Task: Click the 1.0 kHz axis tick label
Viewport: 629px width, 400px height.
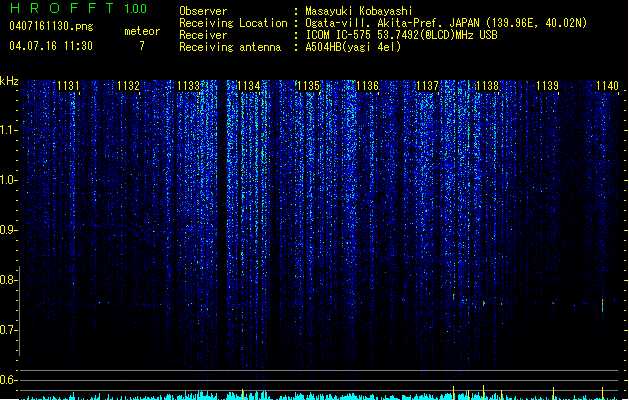Action: coord(9,181)
